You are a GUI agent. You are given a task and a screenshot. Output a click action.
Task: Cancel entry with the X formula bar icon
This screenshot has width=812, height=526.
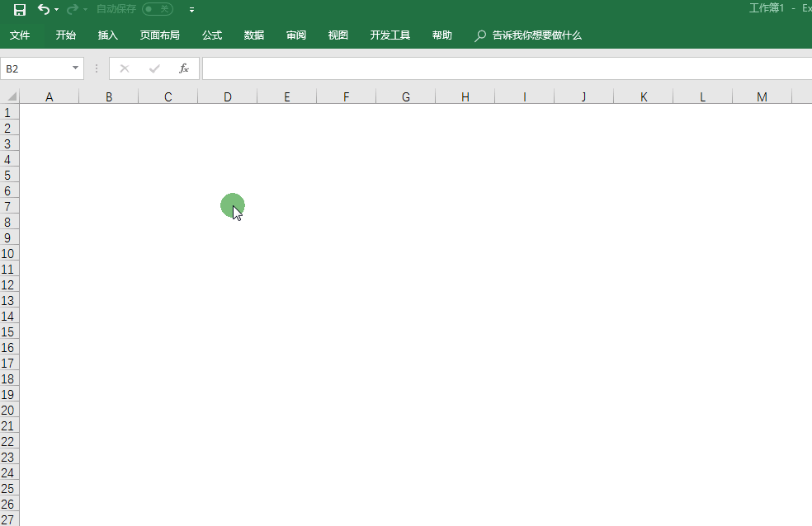pos(124,68)
